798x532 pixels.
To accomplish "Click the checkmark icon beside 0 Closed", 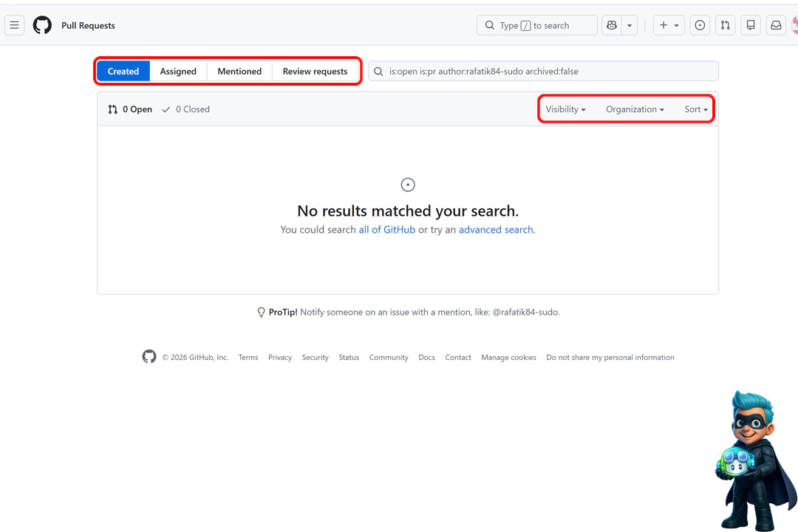I will tap(166, 109).
